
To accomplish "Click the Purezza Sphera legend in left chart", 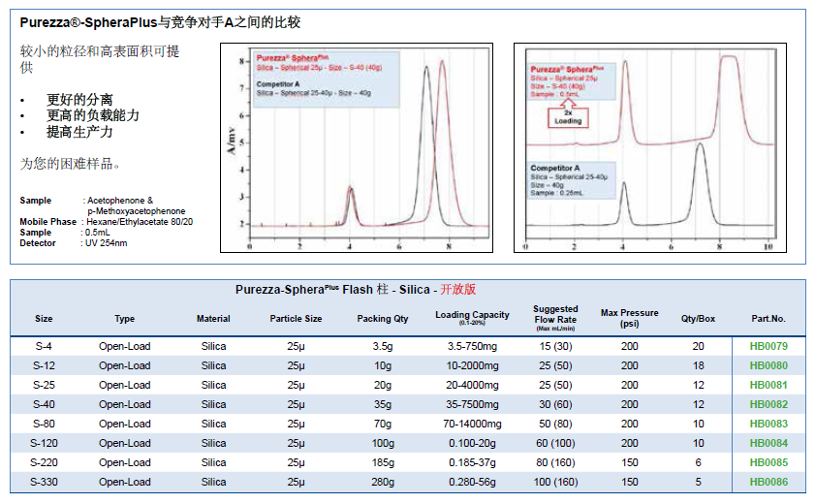I will 319,62.
